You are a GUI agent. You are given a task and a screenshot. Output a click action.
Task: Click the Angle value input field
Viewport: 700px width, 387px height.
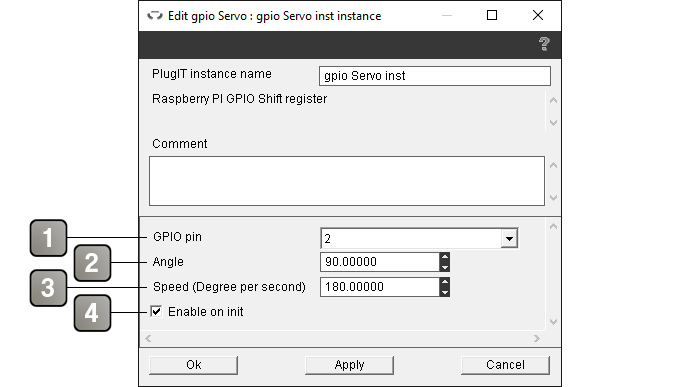click(380, 262)
